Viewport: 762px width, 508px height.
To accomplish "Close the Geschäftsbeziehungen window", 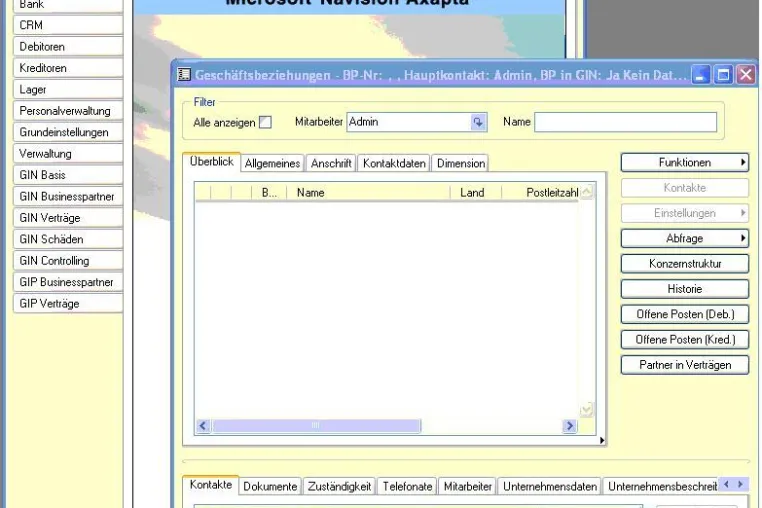I will 745,75.
